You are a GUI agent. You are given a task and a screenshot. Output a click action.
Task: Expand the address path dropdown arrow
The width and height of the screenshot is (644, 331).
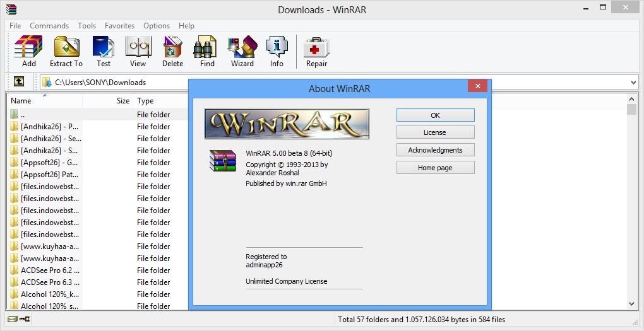pos(633,83)
